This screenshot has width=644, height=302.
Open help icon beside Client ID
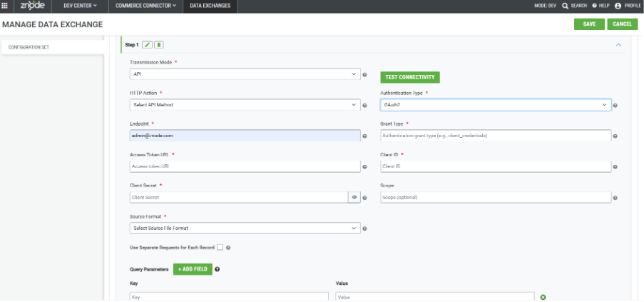point(615,167)
